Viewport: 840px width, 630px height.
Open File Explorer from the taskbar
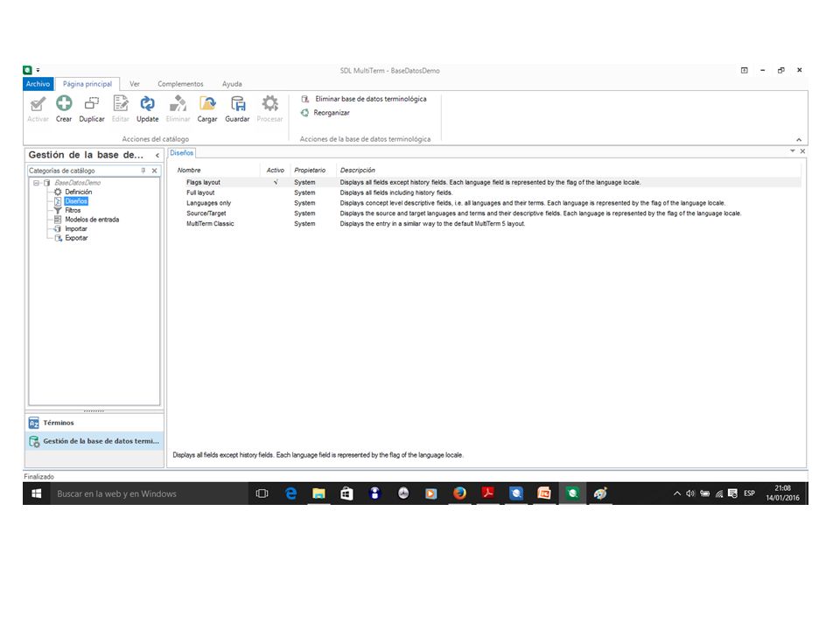tap(318, 493)
